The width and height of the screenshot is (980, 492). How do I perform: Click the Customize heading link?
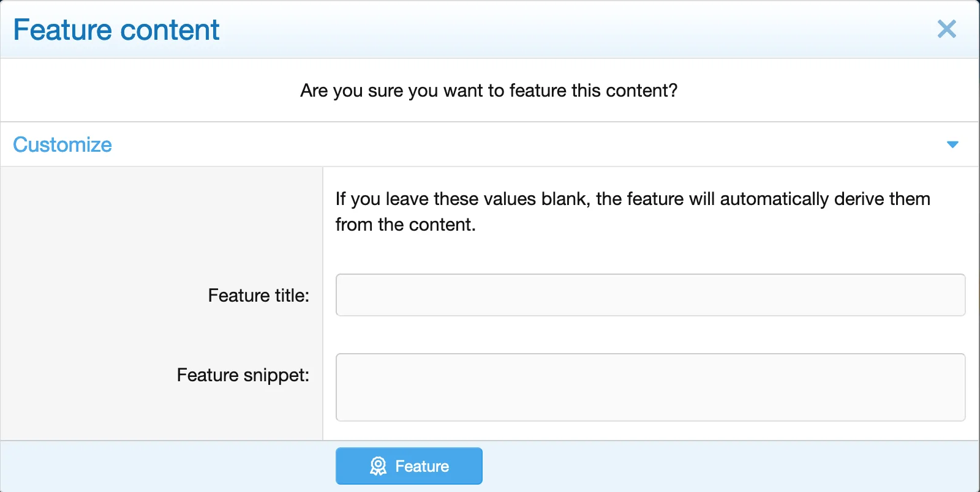[62, 144]
